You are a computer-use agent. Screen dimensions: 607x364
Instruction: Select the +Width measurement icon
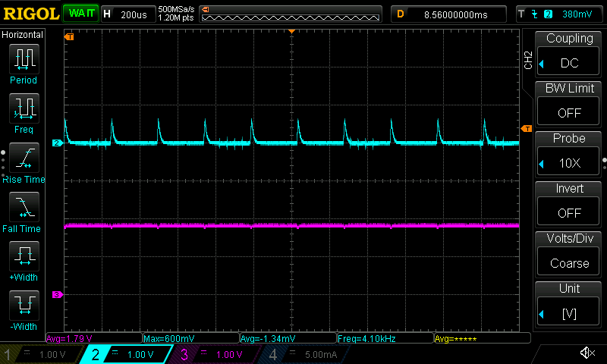[x=24, y=256]
